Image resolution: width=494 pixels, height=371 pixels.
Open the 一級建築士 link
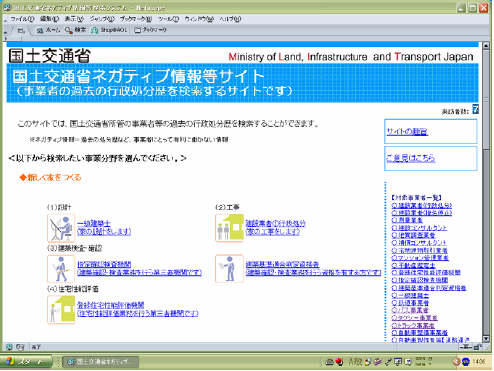coord(94,223)
